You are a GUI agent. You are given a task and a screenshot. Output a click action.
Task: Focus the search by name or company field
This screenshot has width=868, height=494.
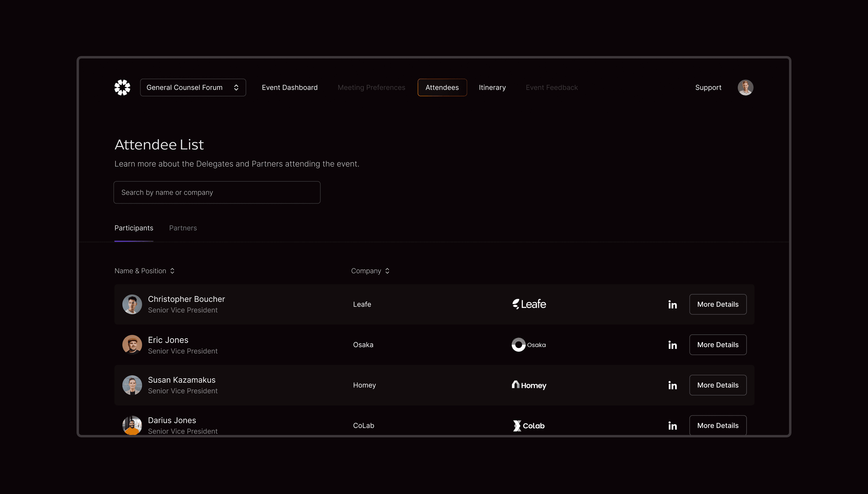(x=217, y=192)
